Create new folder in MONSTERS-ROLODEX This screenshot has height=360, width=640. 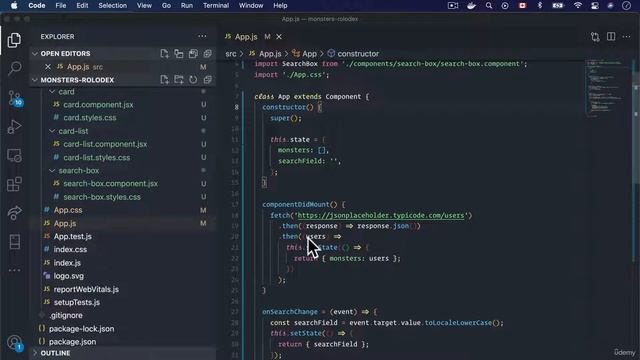pyautogui.click(x=179, y=80)
